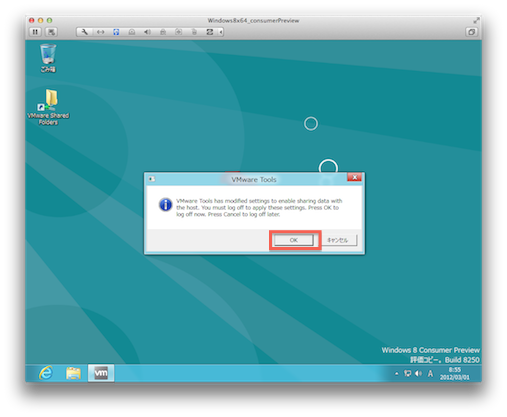507x417 pixels.
Task: Collapse the device toolbar with arrow
Action: [x=221, y=32]
